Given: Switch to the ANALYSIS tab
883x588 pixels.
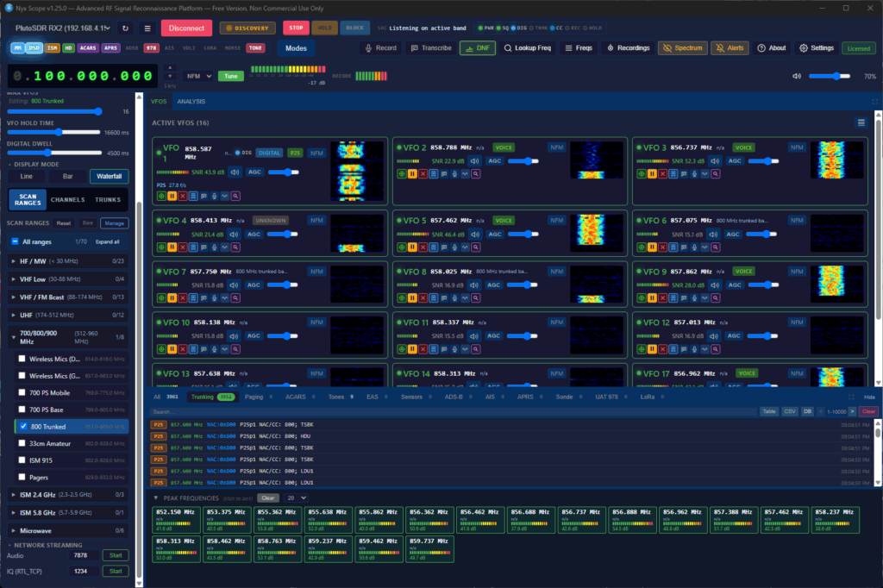Looking at the screenshot, I should [x=191, y=102].
